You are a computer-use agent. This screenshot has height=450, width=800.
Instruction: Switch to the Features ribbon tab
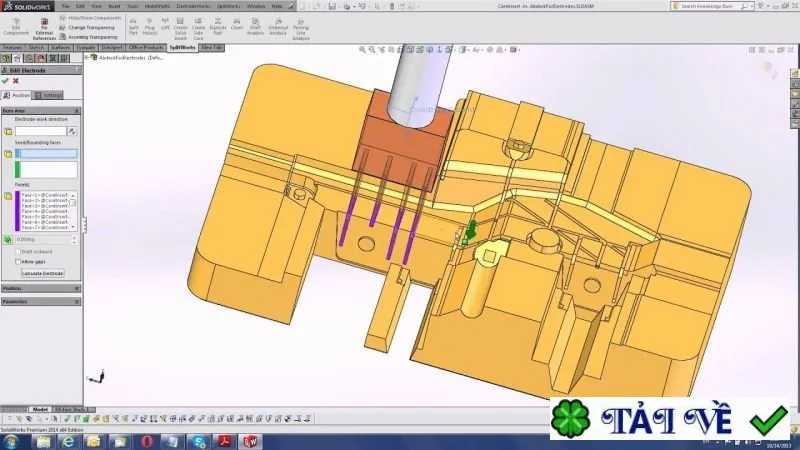12,47
